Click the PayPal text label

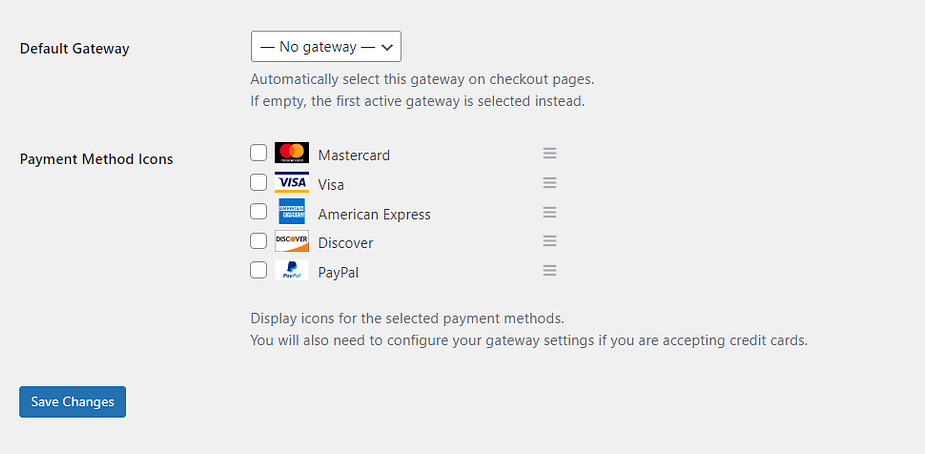[339, 273]
